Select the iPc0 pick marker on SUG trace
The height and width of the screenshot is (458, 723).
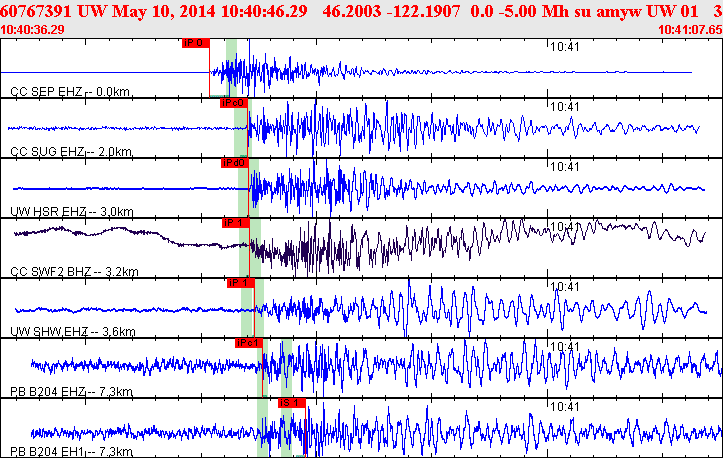click(232, 103)
